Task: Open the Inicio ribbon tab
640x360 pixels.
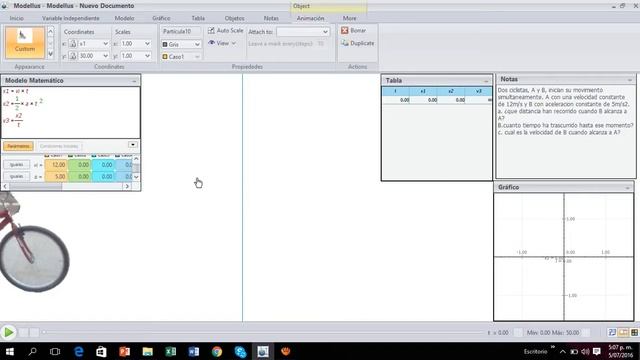Action: pyautogui.click(x=17, y=18)
